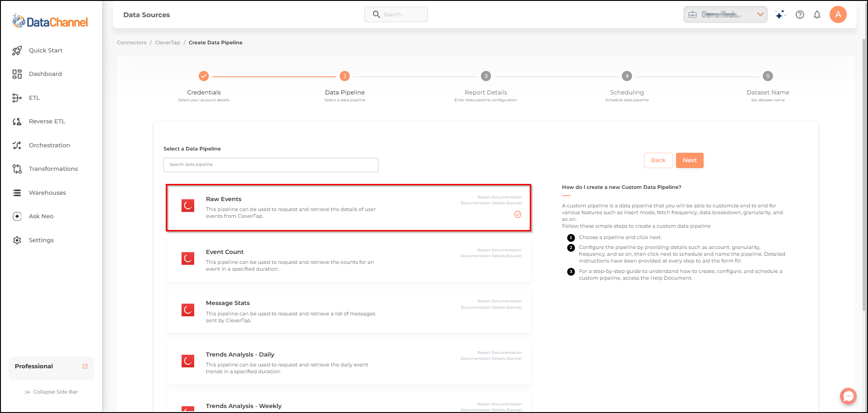Click the Search data pipeline field
868x413 pixels.
(x=271, y=165)
